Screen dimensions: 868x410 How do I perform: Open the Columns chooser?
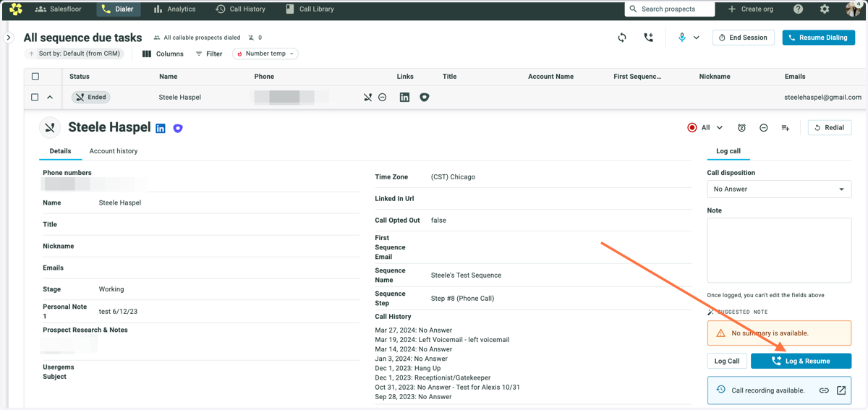pyautogui.click(x=163, y=54)
